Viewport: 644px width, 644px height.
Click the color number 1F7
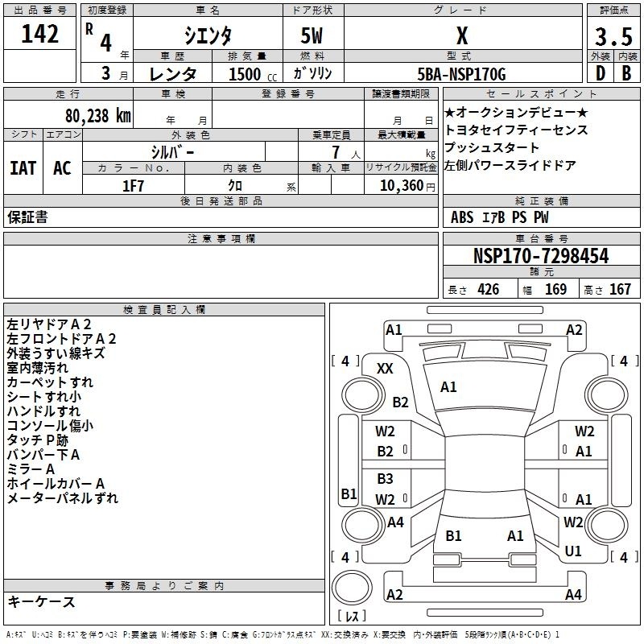(x=133, y=186)
